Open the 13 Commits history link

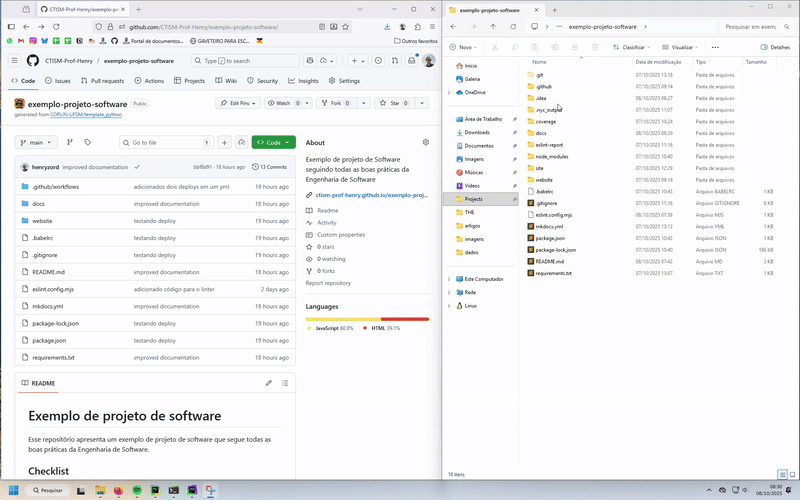pyautogui.click(x=270, y=167)
